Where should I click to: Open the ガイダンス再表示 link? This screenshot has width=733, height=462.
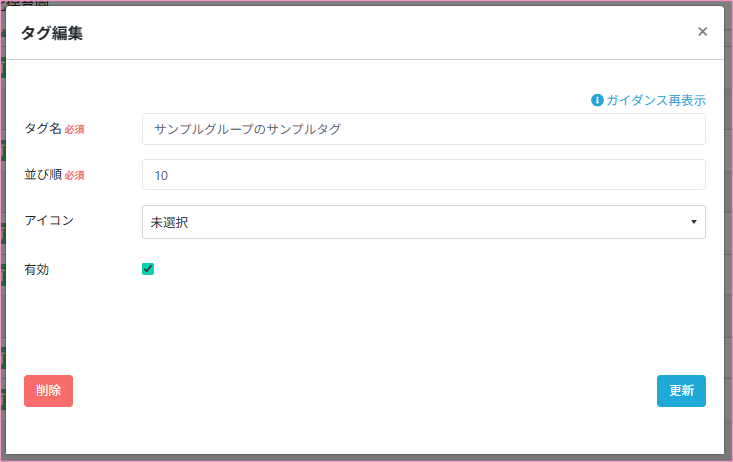click(655, 100)
